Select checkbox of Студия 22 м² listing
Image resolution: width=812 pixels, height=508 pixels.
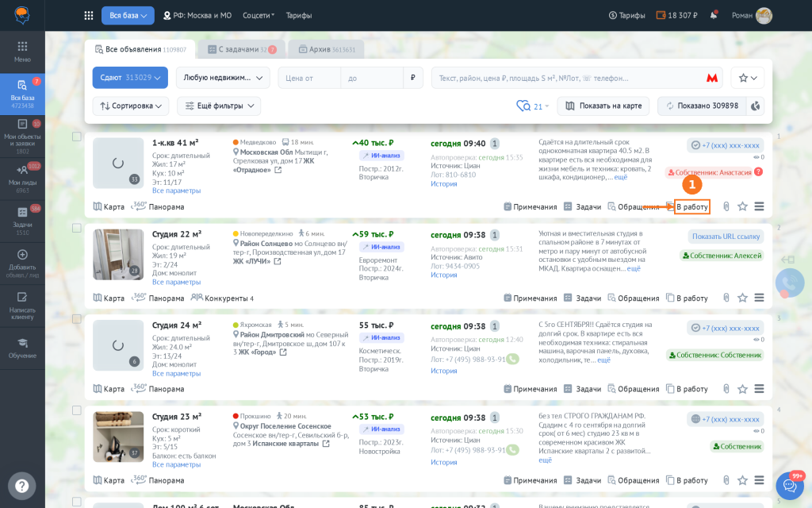pyautogui.click(x=77, y=228)
